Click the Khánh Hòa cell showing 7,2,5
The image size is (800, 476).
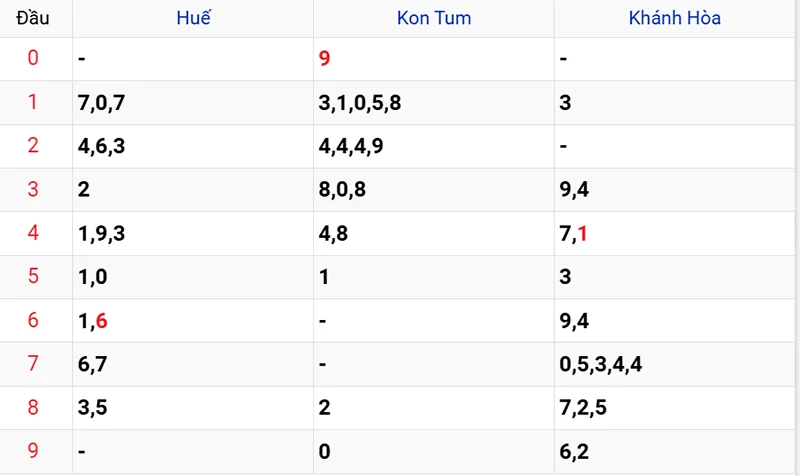(583, 408)
